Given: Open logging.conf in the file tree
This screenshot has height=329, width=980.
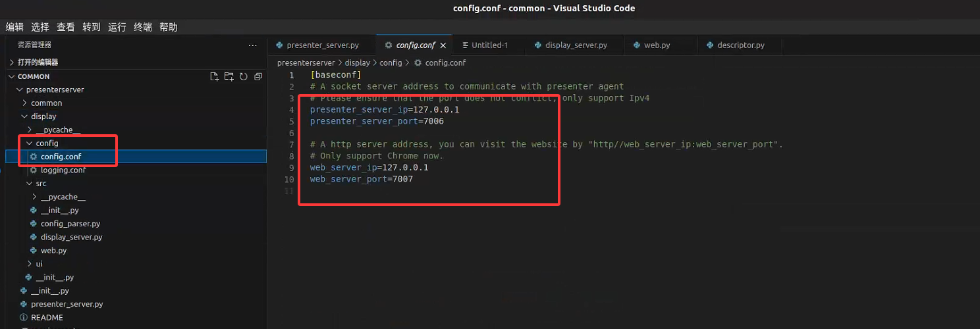Looking at the screenshot, I should pos(136,170).
